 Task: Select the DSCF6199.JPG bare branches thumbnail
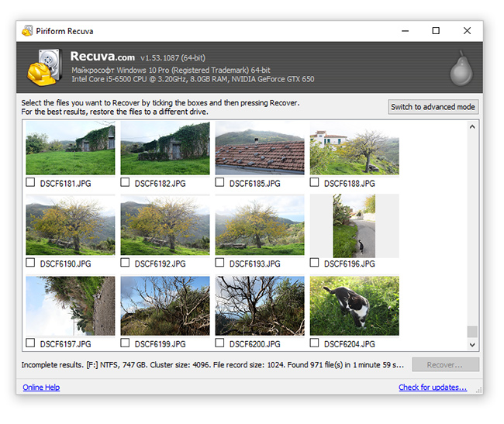click(165, 306)
